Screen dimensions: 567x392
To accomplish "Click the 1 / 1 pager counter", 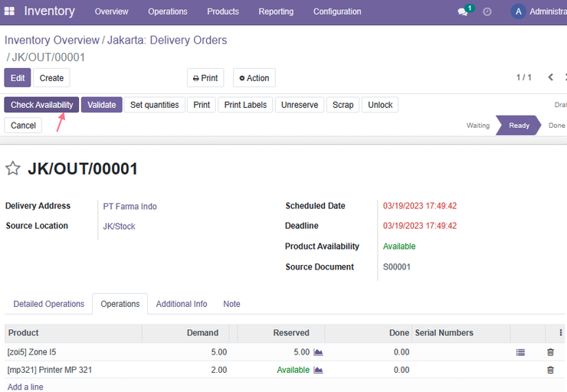I will [523, 77].
